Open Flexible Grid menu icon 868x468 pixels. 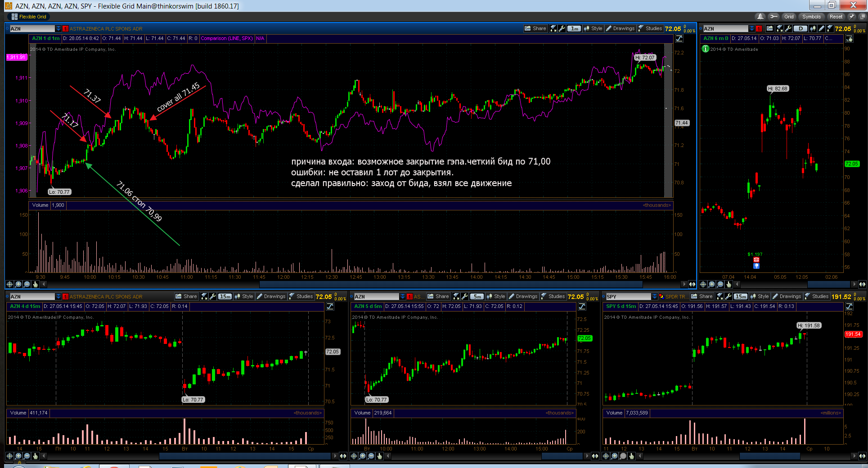(x=14, y=17)
